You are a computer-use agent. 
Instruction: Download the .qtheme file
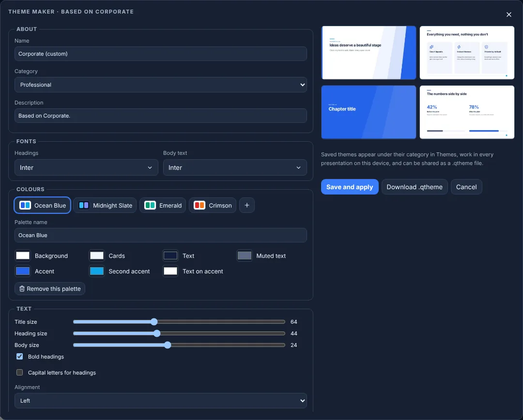pyautogui.click(x=415, y=187)
